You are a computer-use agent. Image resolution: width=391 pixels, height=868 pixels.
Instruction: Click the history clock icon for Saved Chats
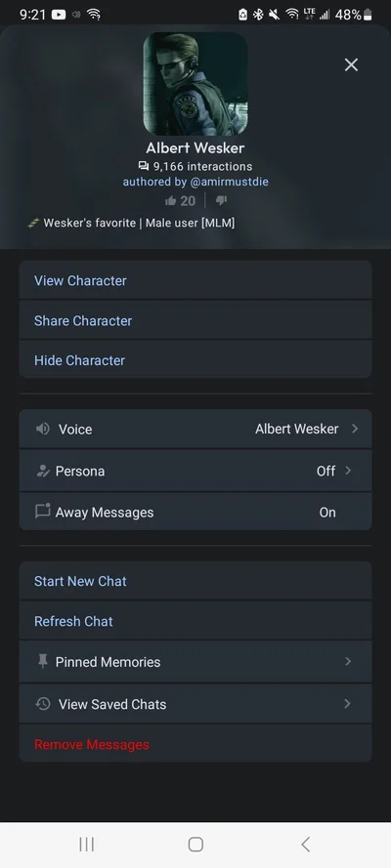(43, 704)
